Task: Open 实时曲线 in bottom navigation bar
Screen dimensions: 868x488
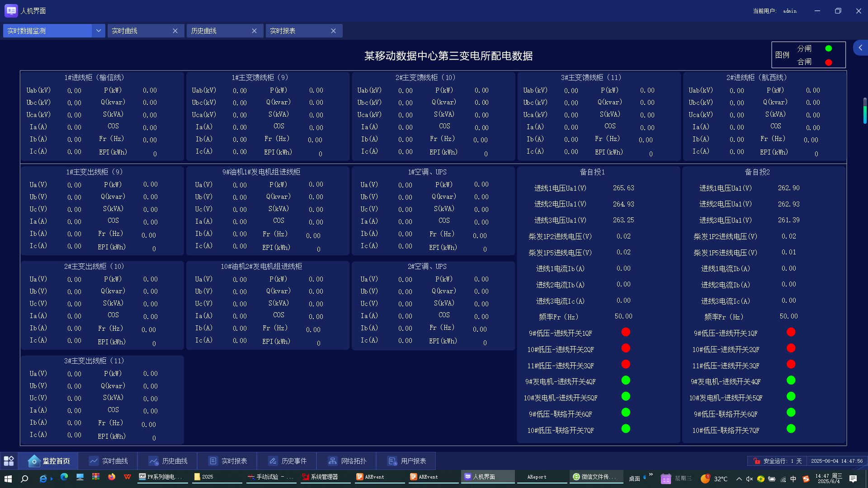Action: [x=108, y=461]
